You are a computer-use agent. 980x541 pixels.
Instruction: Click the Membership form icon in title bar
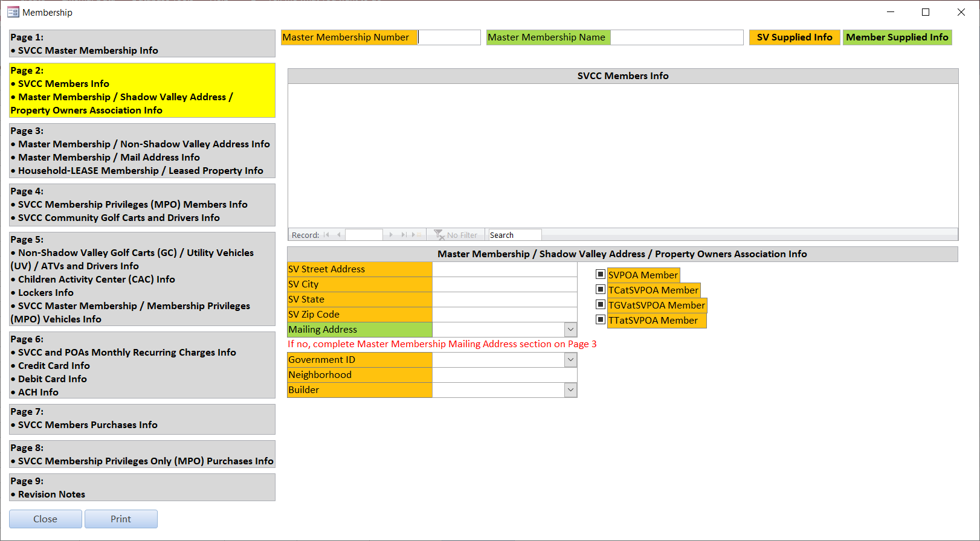click(x=13, y=12)
